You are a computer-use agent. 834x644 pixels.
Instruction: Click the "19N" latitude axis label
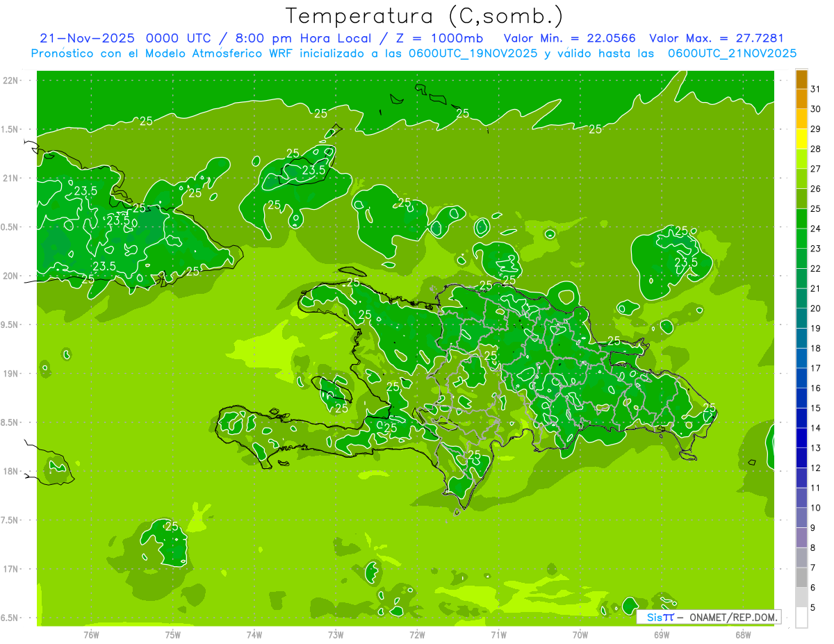10,374
